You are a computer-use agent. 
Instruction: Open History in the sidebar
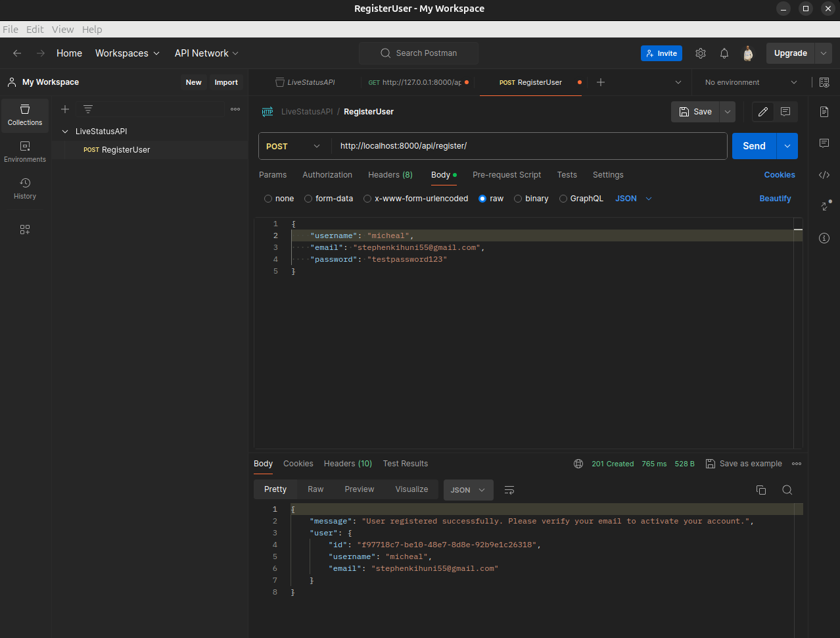(x=25, y=189)
